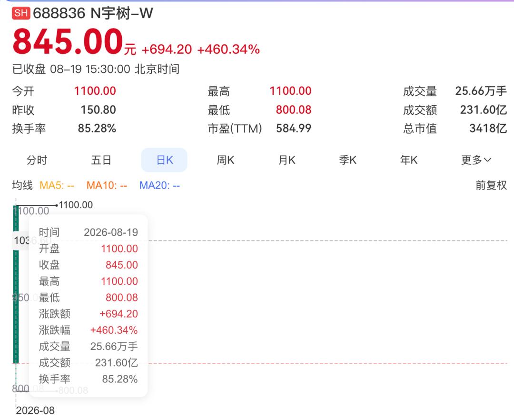Show the 年K yearly chart
Screen dimensions: 514x420
click(x=409, y=160)
